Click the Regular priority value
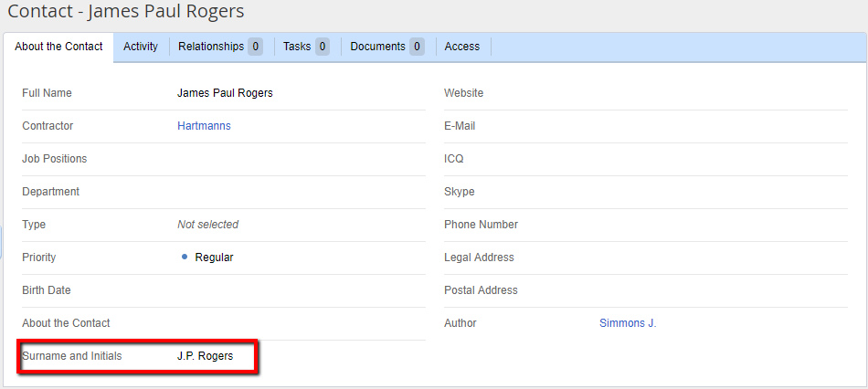The image size is (868, 389). (214, 258)
